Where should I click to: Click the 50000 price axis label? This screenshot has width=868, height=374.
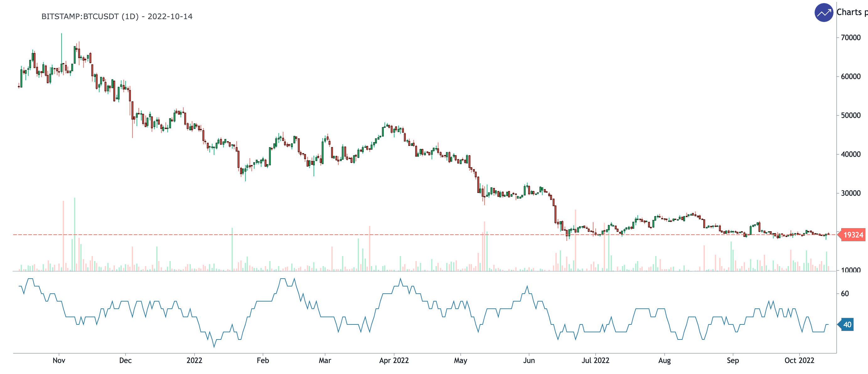(x=850, y=115)
